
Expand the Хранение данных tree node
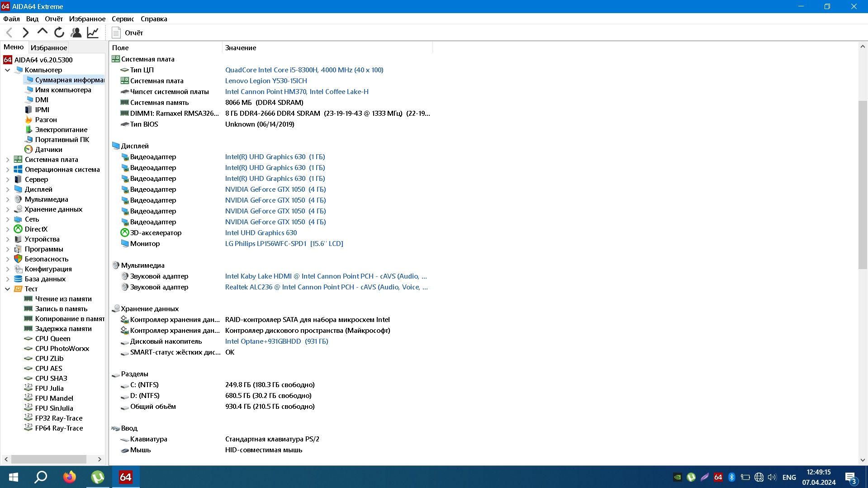7,209
